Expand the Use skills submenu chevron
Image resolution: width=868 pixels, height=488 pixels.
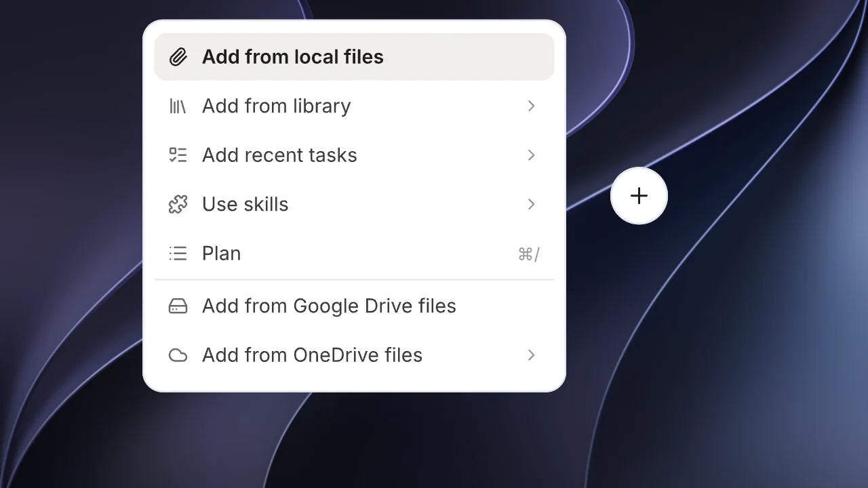[x=532, y=204]
